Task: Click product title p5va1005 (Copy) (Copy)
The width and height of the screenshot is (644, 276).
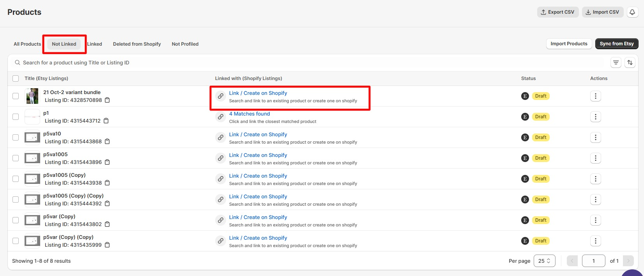Action: (x=73, y=196)
